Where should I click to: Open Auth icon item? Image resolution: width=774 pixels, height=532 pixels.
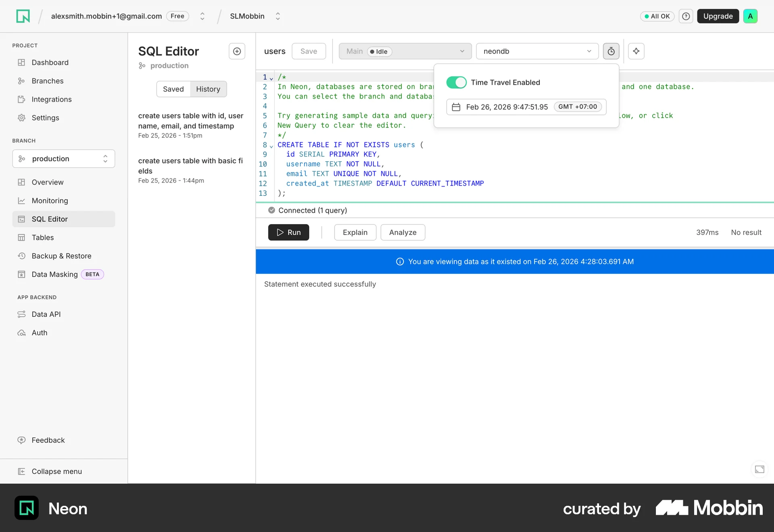[21, 333]
